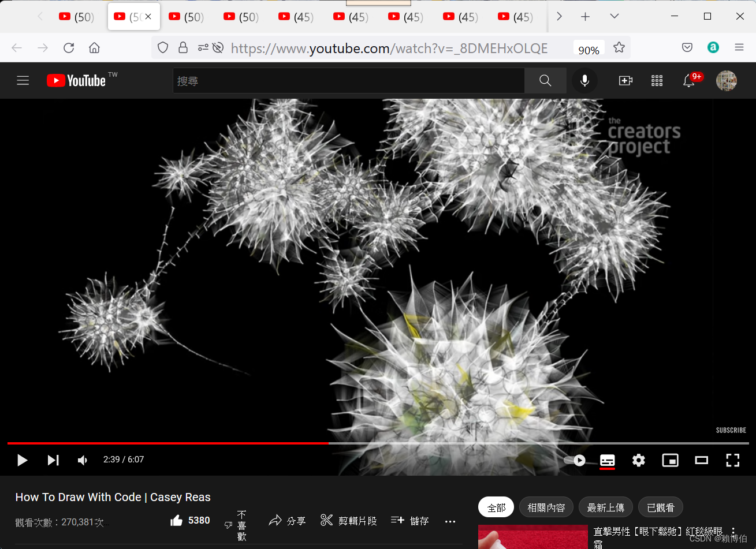The height and width of the screenshot is (549, 756).
Task: Open the recommended video thumbnail
Action: pos(532,537)
